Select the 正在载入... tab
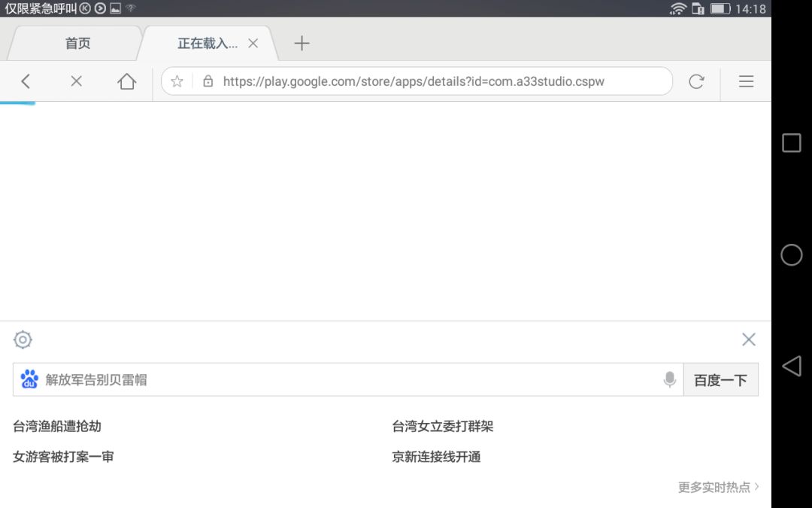 (x=208, y=43)
